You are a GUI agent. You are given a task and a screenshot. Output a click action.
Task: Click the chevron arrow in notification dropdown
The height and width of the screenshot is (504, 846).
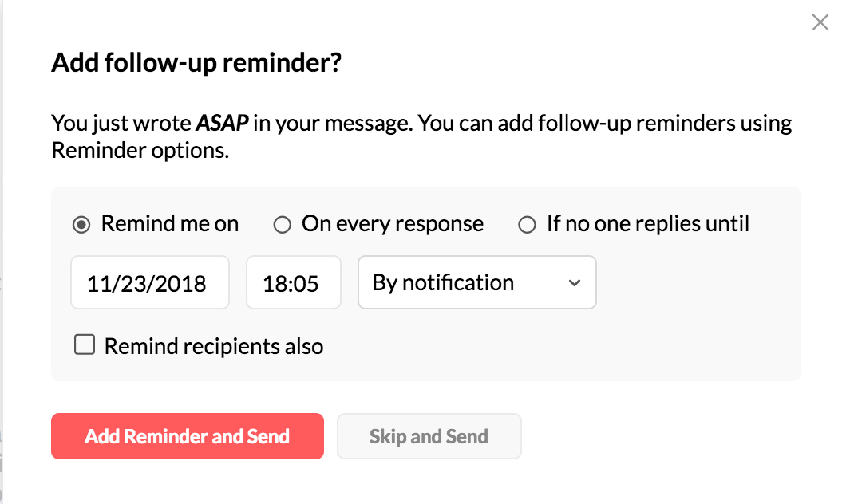pos(574,283)
